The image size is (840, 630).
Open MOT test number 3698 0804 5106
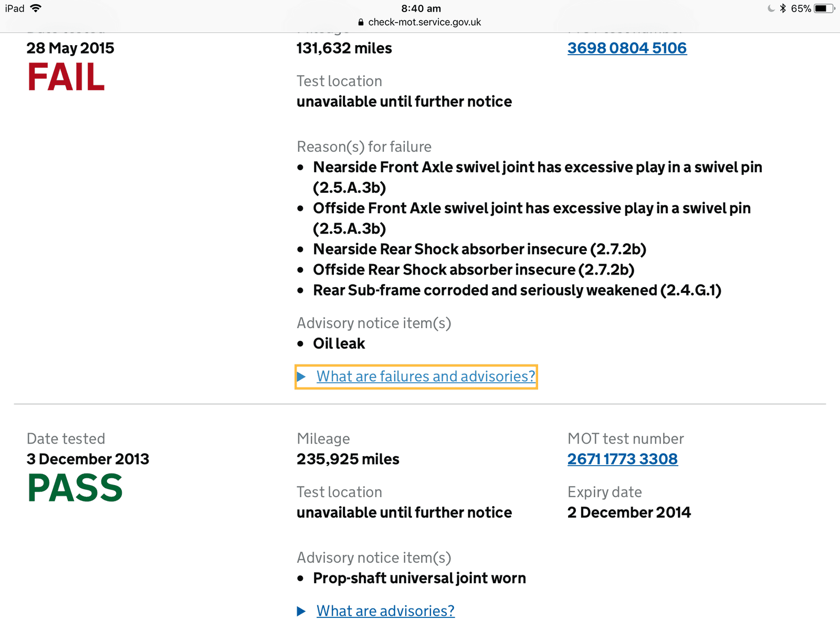pos(627,48)
